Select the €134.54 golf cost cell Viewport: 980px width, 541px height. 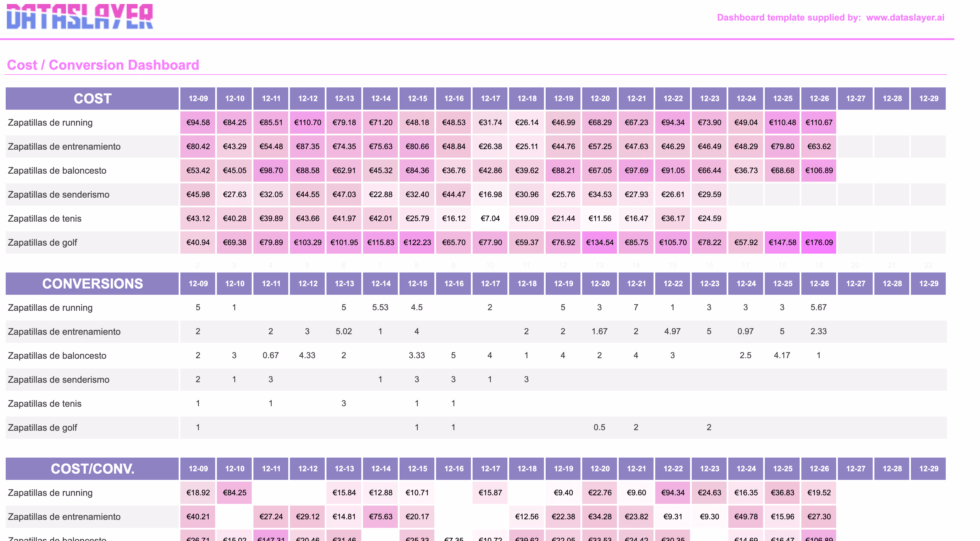pos(600,243)
